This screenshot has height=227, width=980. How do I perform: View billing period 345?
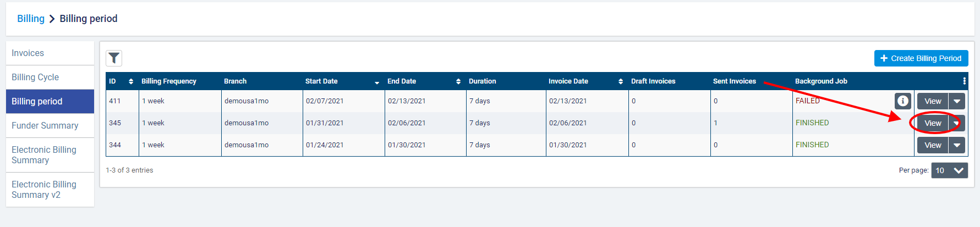pyautogui.click(x=933, y=123)
